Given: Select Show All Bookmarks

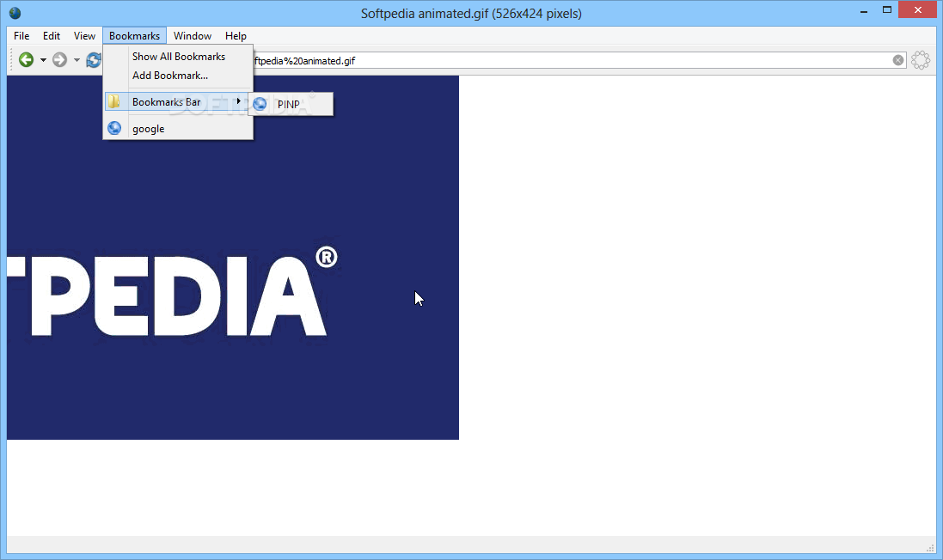Looking at the screenshot, I should [x=178, y=57].
